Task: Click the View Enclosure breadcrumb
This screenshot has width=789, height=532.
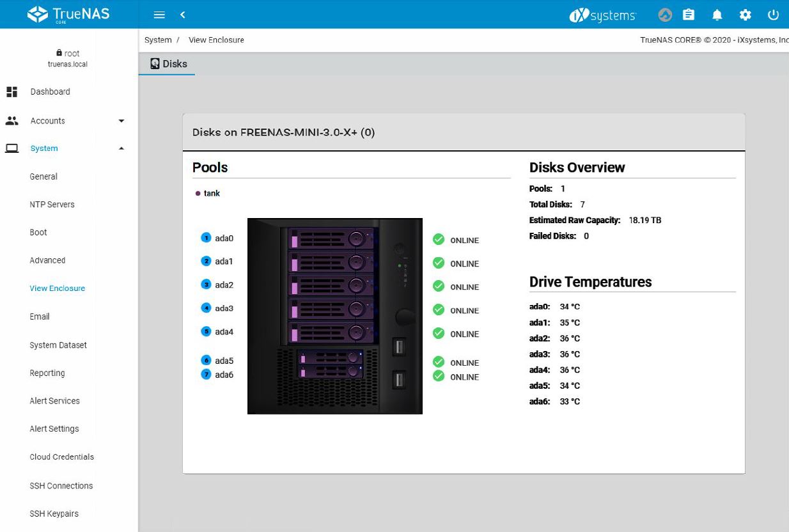Action: tap(216, 40)
